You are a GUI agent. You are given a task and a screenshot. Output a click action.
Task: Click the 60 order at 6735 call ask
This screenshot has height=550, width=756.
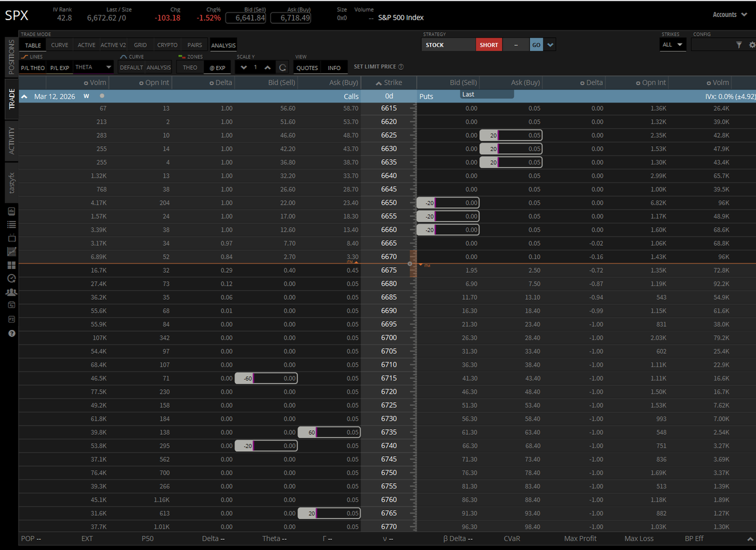328,432
